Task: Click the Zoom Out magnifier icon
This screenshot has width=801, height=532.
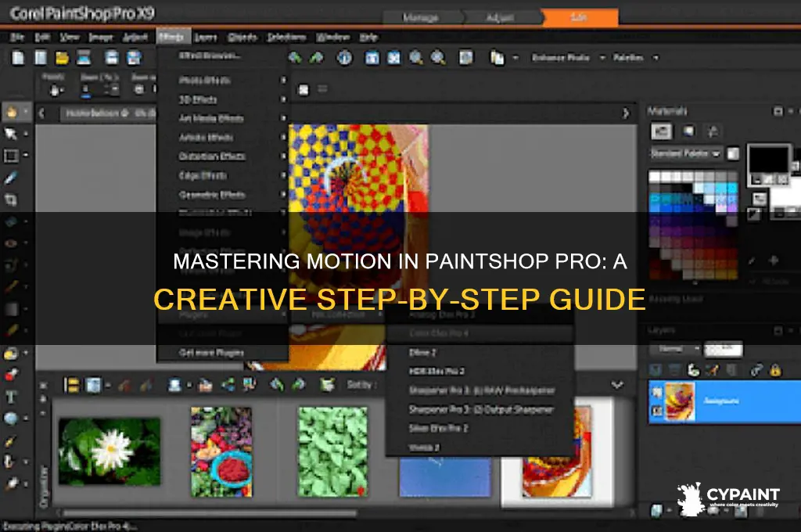Action: [x=416, y=58]
